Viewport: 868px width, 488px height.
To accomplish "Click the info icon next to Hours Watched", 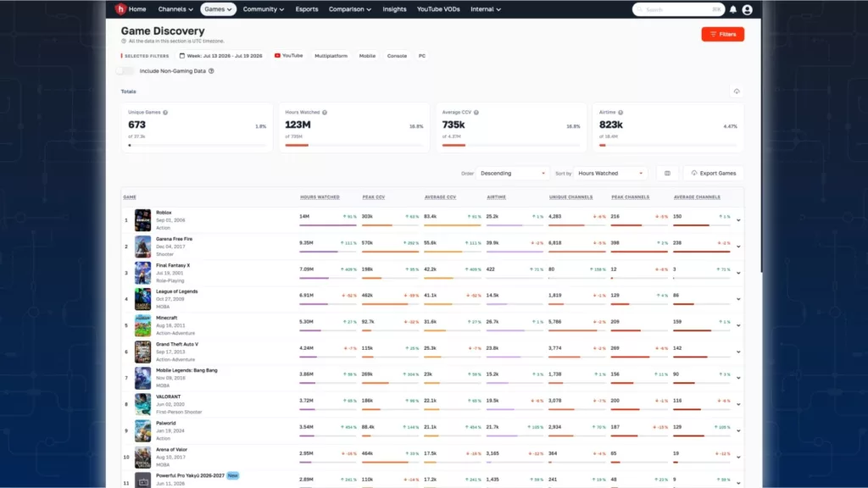I will (x=325, y=113).
